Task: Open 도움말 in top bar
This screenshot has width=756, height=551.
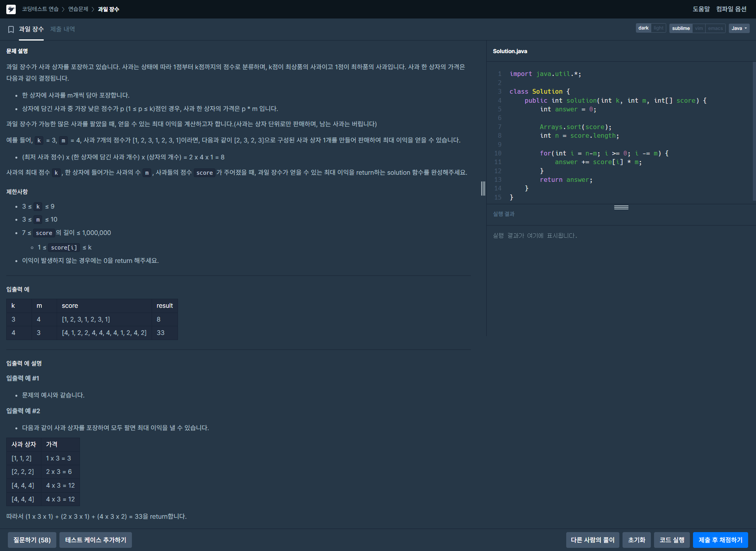Action: [701, 9]
